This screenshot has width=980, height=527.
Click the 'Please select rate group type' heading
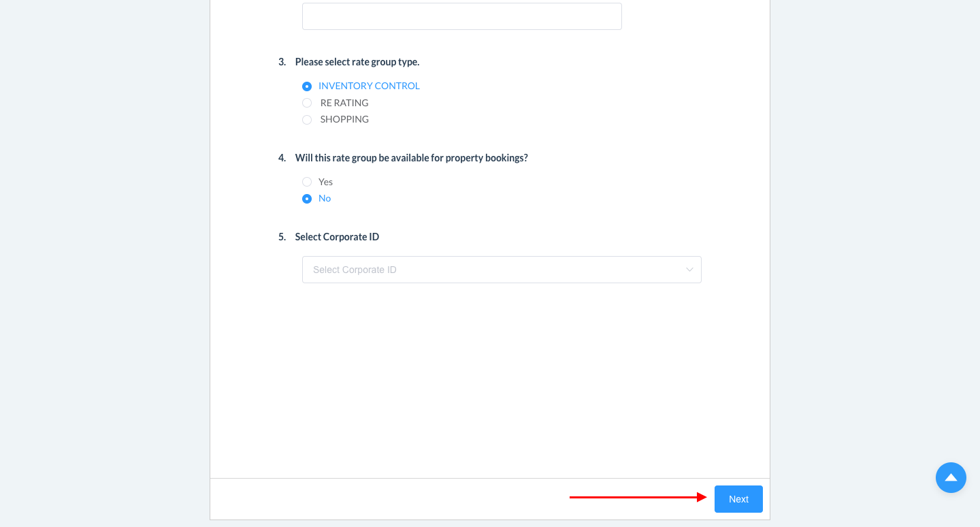tap(357, 62)
